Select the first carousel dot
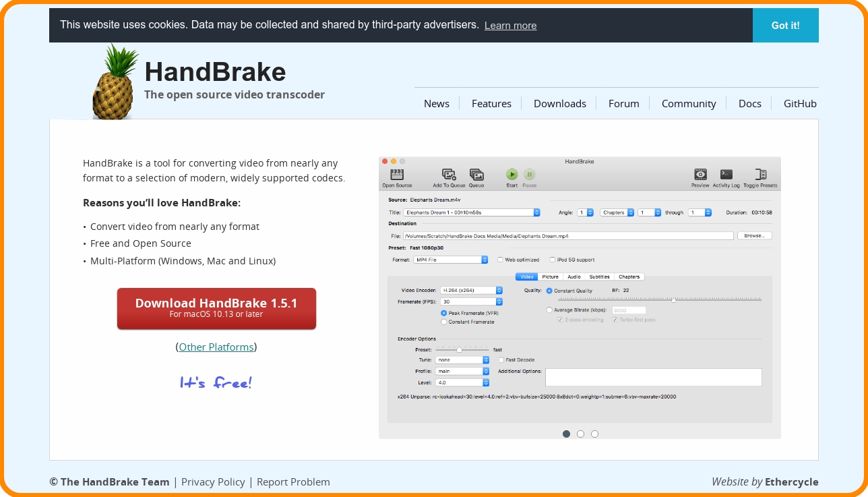 pyautogui.click(x=566, y=434)
